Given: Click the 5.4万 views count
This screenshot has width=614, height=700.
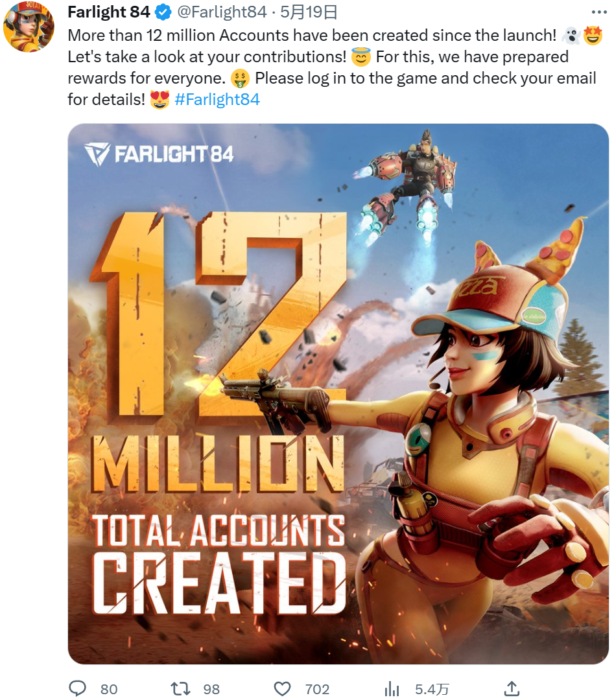Looking at the screenshot, I should [x=431, y=689].
